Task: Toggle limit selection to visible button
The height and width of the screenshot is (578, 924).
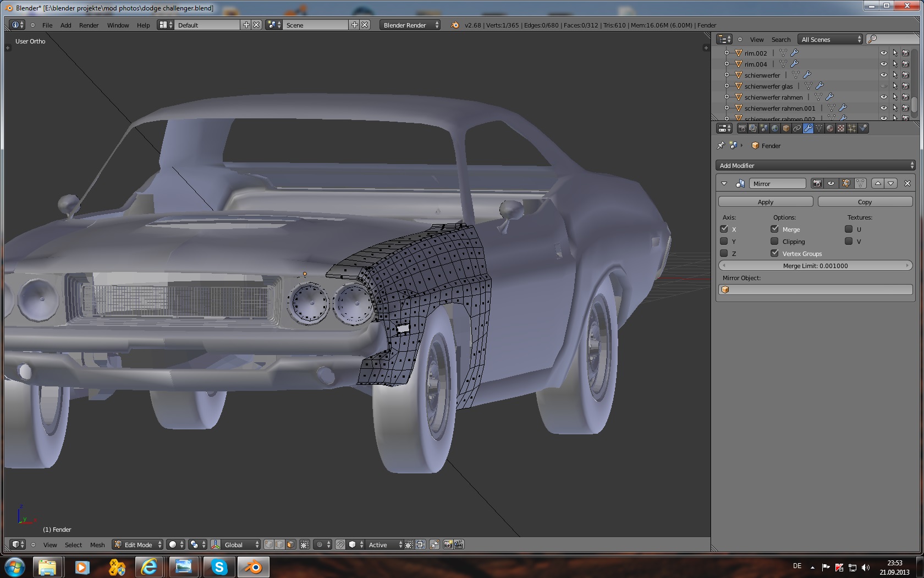Action: coord(305,544)
